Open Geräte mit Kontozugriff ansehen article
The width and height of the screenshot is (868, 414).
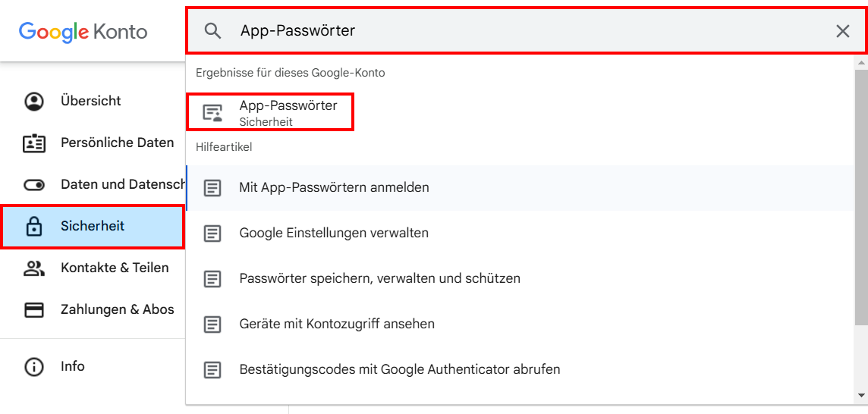tap(337, 324)
